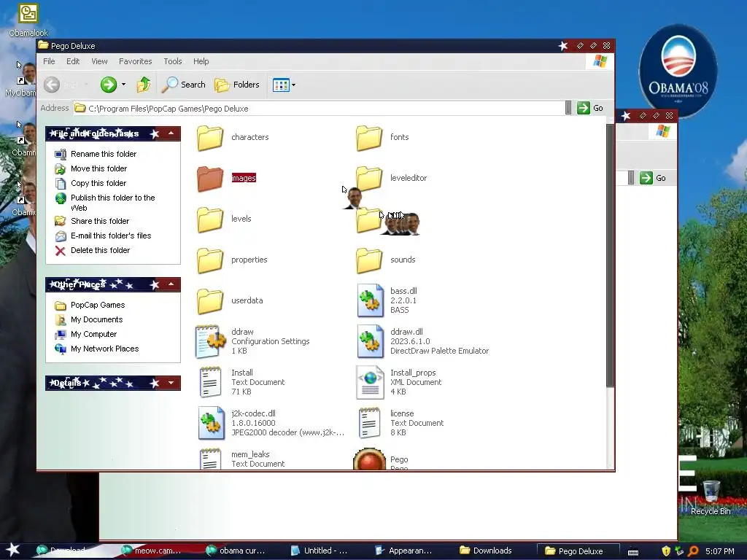Toggle the Folders pane button
This screenshot has height=560, width=747.
coord(237,85)
